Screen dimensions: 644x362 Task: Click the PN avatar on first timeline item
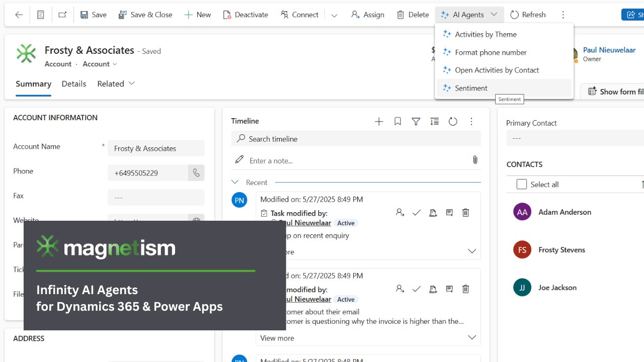[x=239, y=200]
